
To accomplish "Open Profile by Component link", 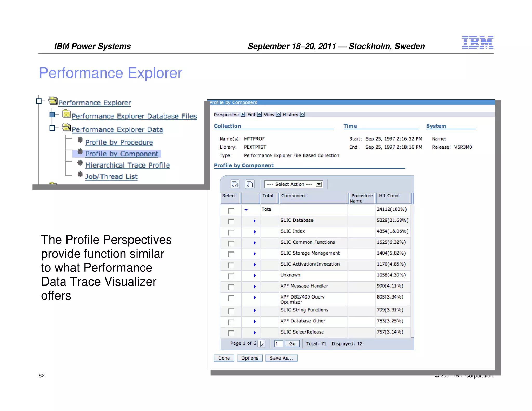I will coord(122,154).
